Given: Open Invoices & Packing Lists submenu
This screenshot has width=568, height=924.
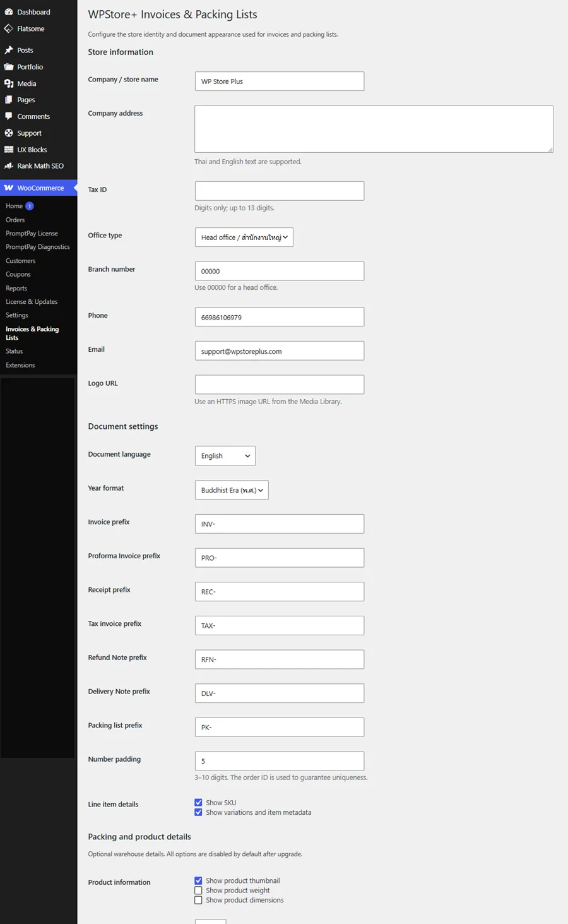Looking at the screenshot, I should (32, 333).
